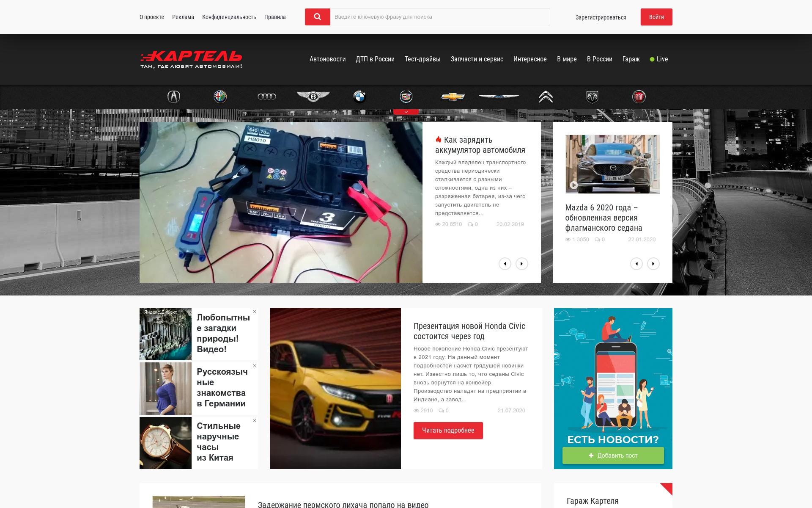Dismiss the nature riddles ad
Viewport: 812px width, 508px height.
pyautogui.click(x=255, y=312)
